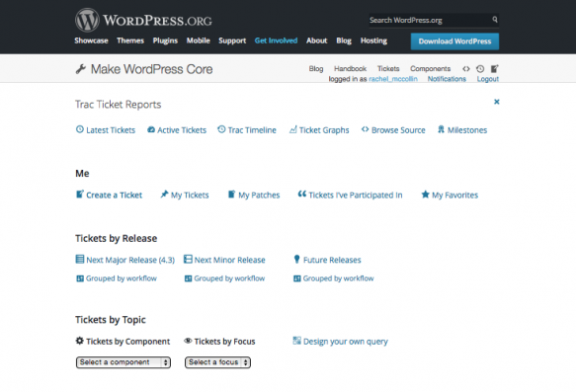This screenshot has height=392, width=576.
Task: Click the search magnifier icon
Action: 495,20
